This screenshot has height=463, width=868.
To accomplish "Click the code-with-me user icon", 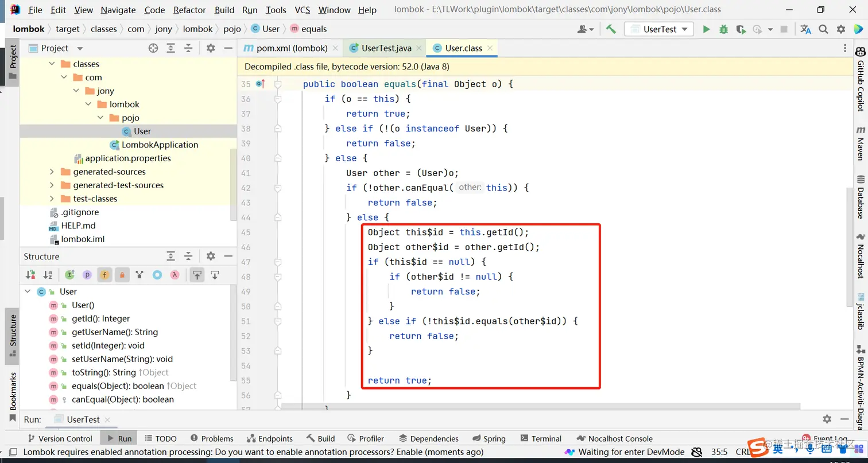I will click(x=586, y=29).
